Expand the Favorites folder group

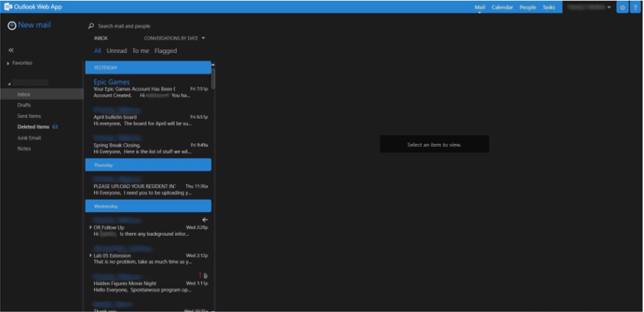(8, 64)
